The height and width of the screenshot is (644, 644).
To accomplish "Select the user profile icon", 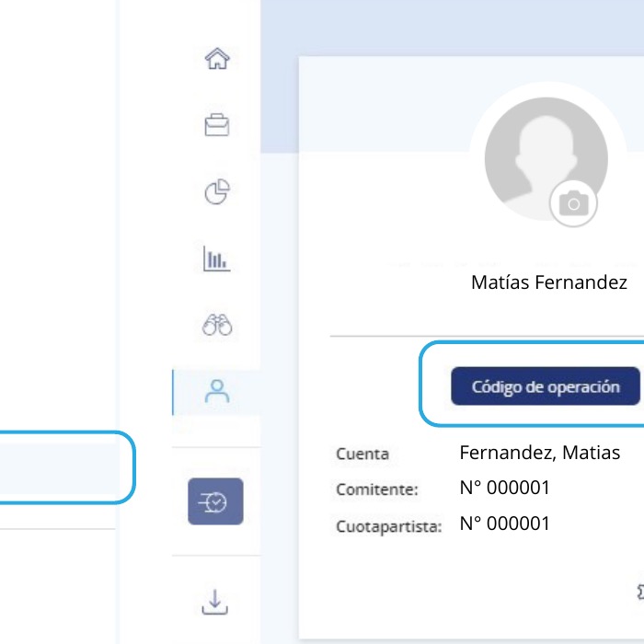I will click(x=217, y=391).
